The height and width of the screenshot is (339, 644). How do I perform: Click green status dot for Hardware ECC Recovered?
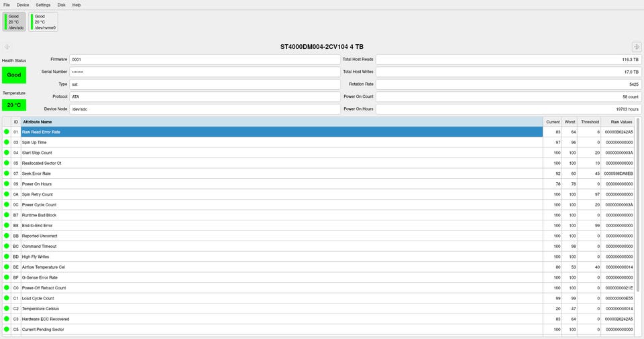[x=7, y=319]
